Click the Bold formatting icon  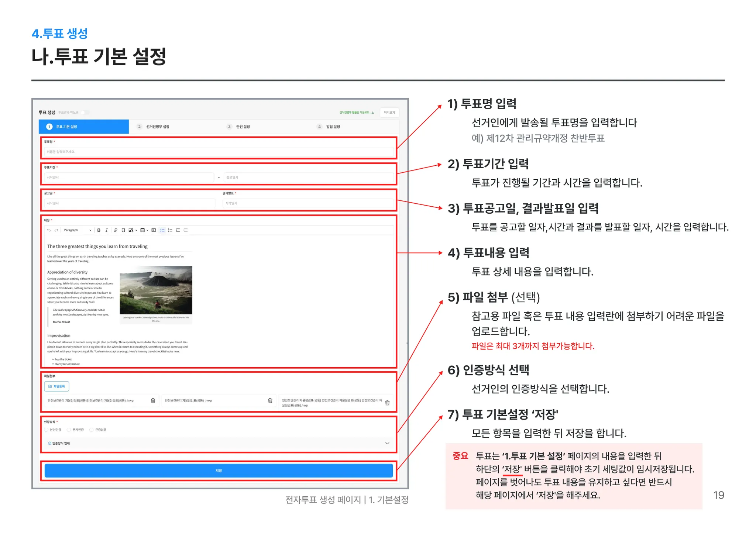pos(99,230)
